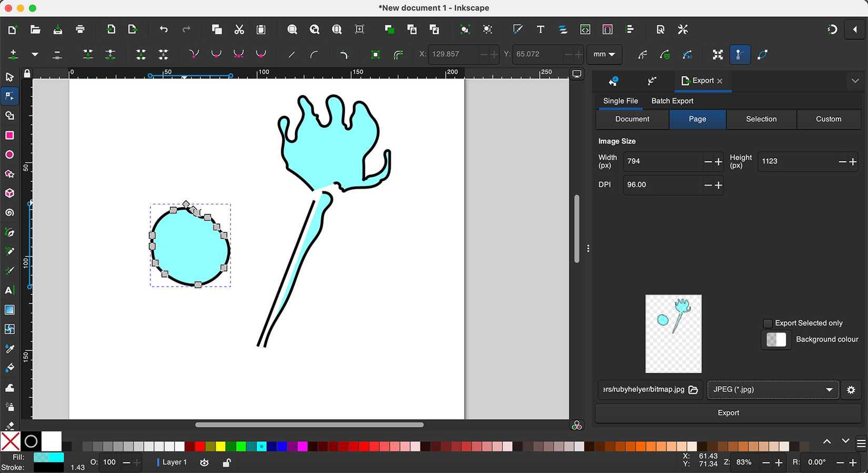Open the mm units dropdown
The image size is (868, 473).
coord(604,54)
